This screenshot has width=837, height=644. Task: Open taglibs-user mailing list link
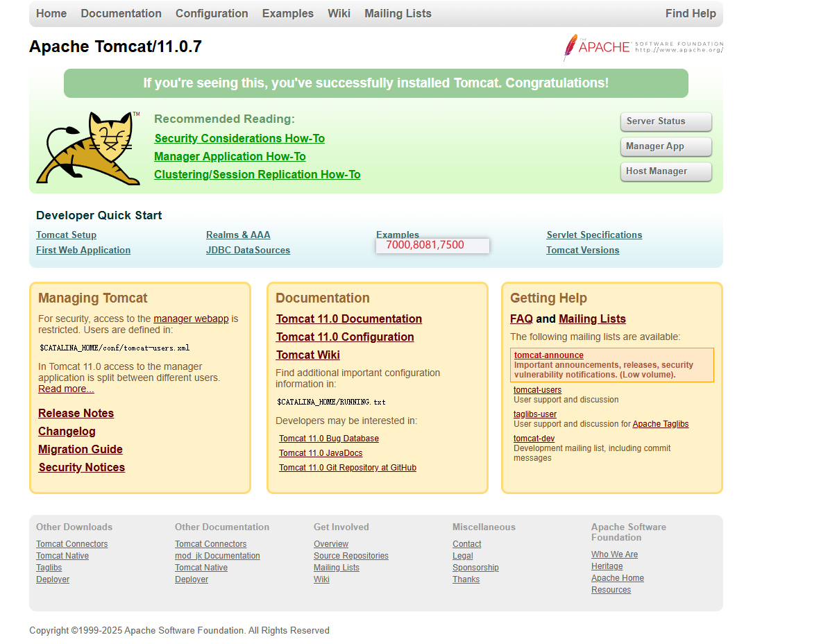click(535, 414)
